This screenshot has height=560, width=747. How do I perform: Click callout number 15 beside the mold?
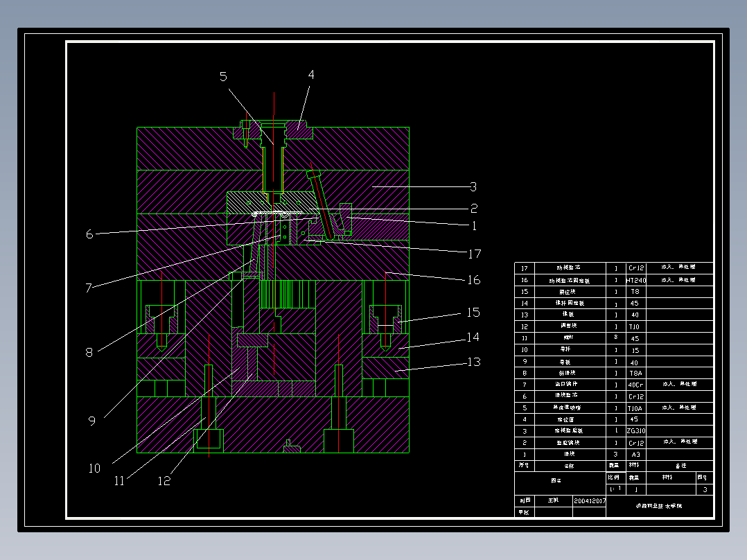(x=473, y=313)
